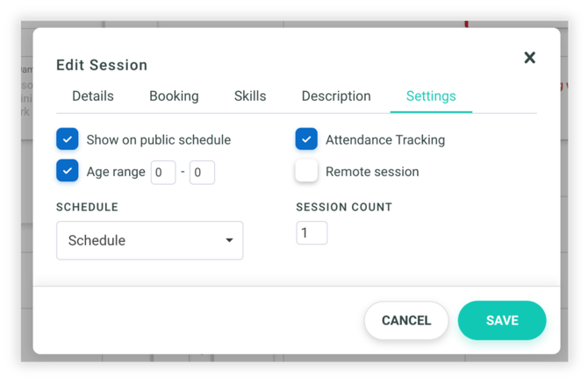Click the minimum age input field
The height and width of the screenshot is (384, 588).
click(163, 173)
